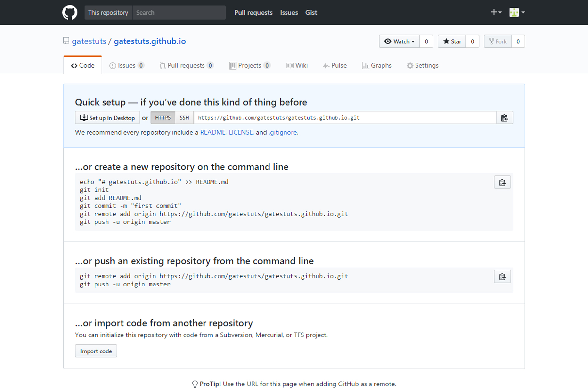Go to the Issues tab

coord(127,65)
